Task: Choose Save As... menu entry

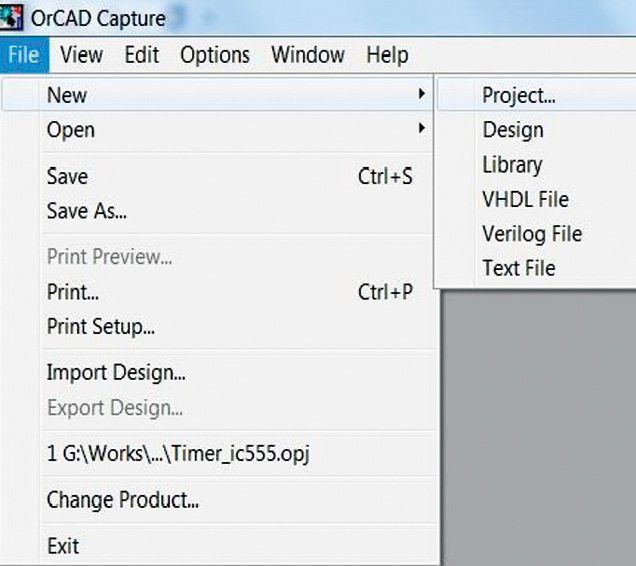Action: click(86, 211)
